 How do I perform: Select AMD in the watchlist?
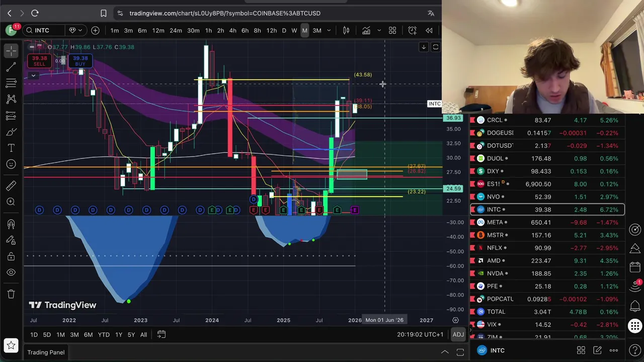(547, 261)
